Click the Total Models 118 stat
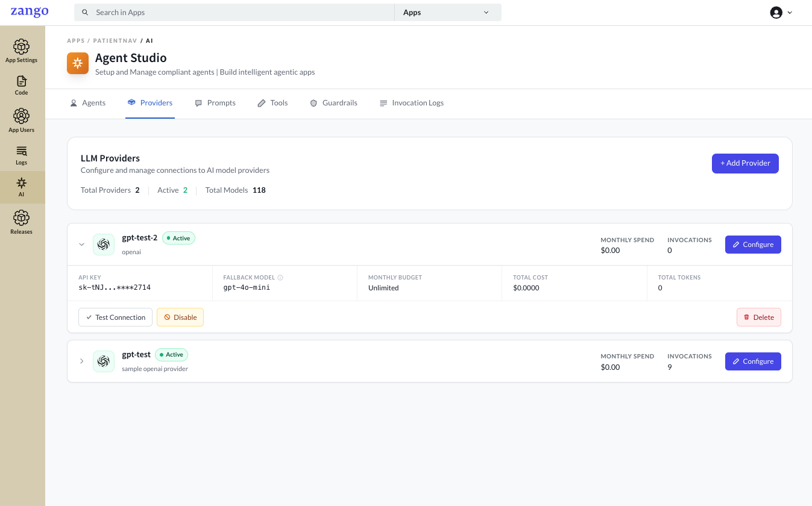The height and width of the screenshot is (506, 812). (236, 190)
